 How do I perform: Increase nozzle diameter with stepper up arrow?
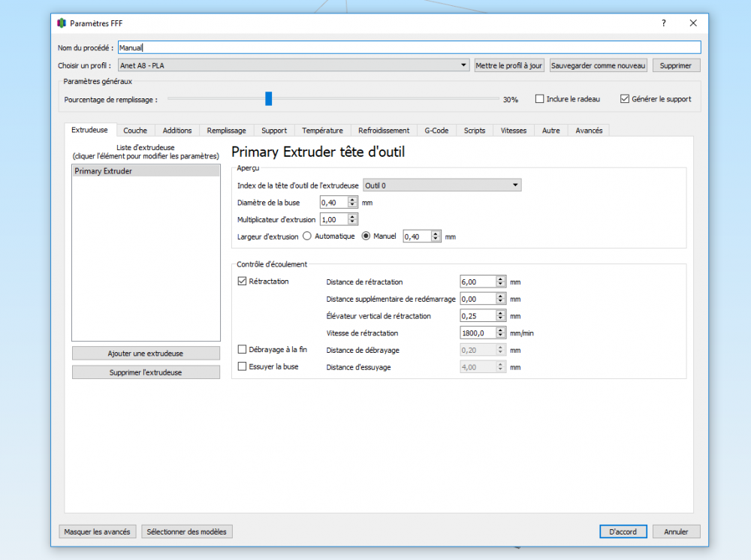[352, 200]
